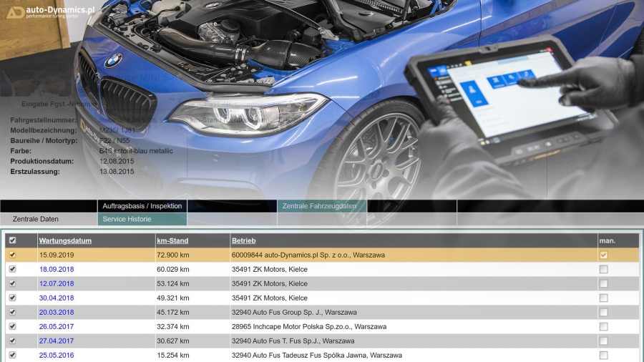644x362 pixels.
Task: Click the Betrieb column header
Action: pos(243,240)
